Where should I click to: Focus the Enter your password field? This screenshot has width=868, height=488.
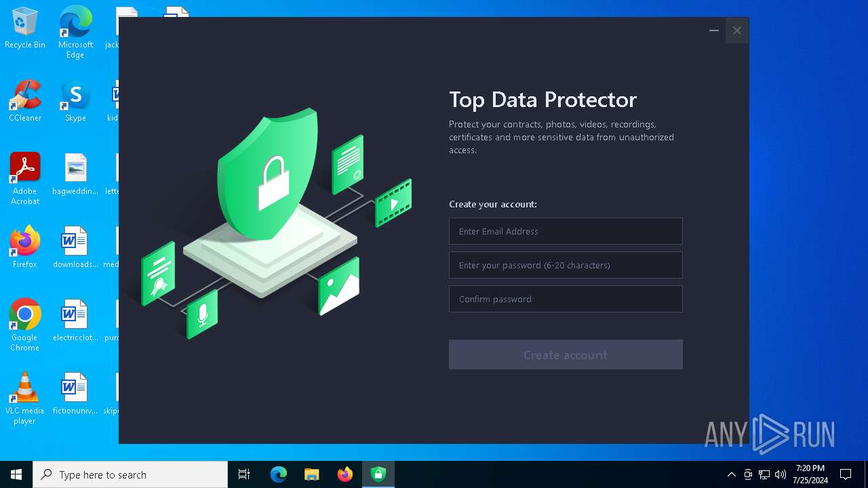(x=566, y=265)
